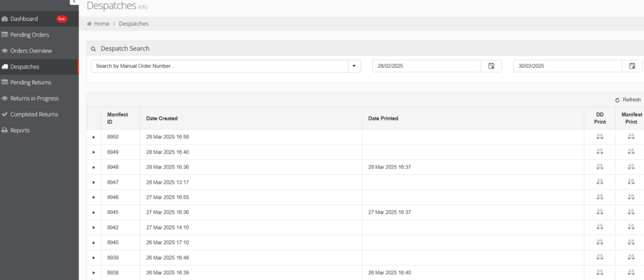The image size is (644, 280).
Task: Click the 28/02/2025 start date field
Action: pyautogui.click(x=427, y=66)
